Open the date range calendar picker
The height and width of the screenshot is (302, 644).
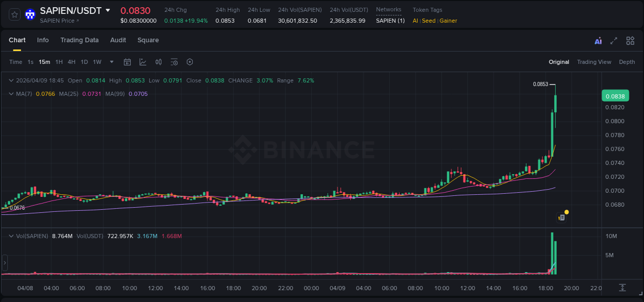[127, 62]
